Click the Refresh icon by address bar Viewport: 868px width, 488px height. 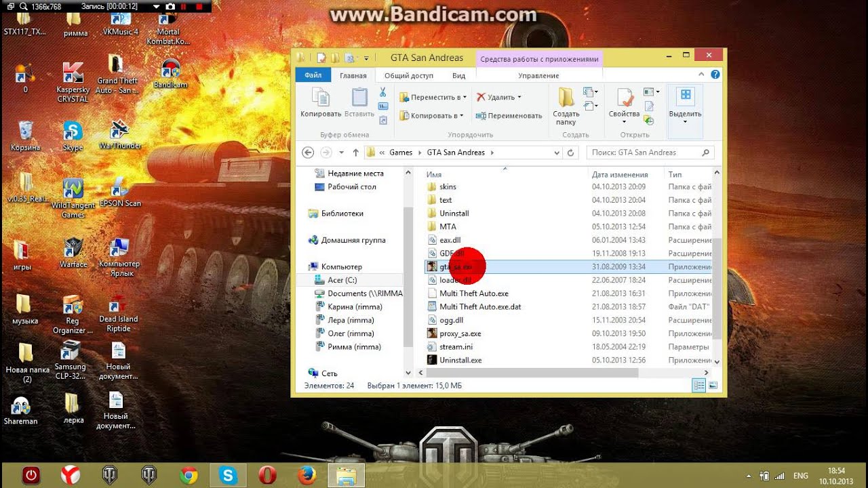click(x=571, y=152)
